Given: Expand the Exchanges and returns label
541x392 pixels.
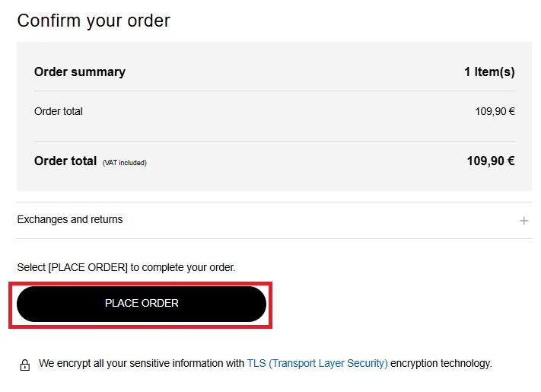Looking at the screenshot, I should point(70,220).
